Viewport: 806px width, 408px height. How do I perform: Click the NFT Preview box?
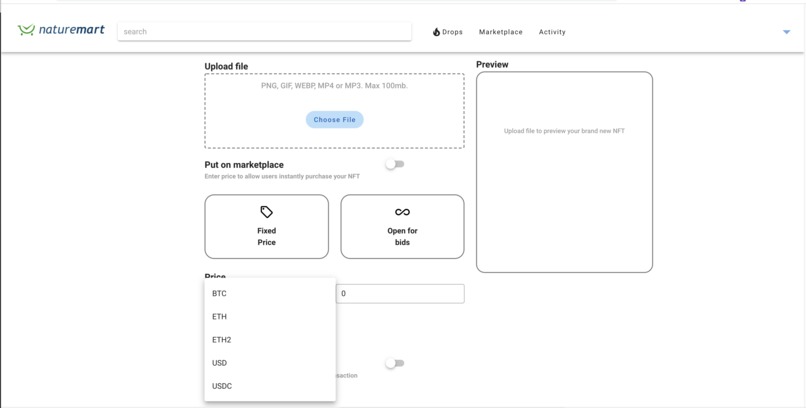pos(564,172)
